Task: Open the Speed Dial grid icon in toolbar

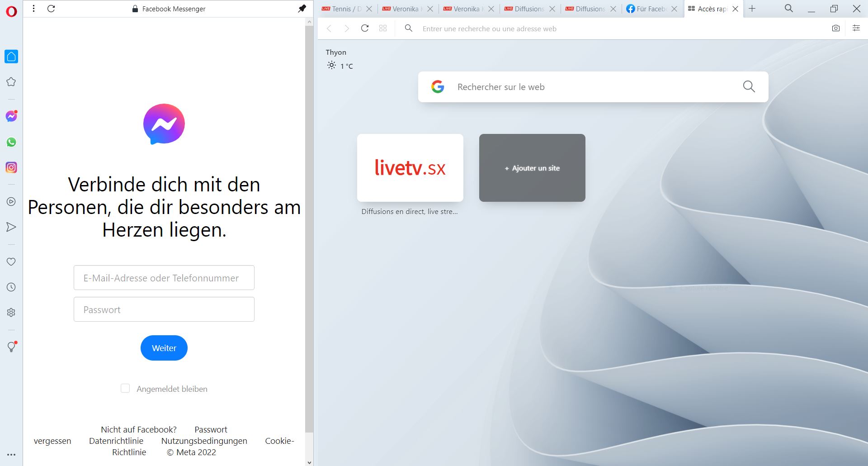Action: [383, 28]
